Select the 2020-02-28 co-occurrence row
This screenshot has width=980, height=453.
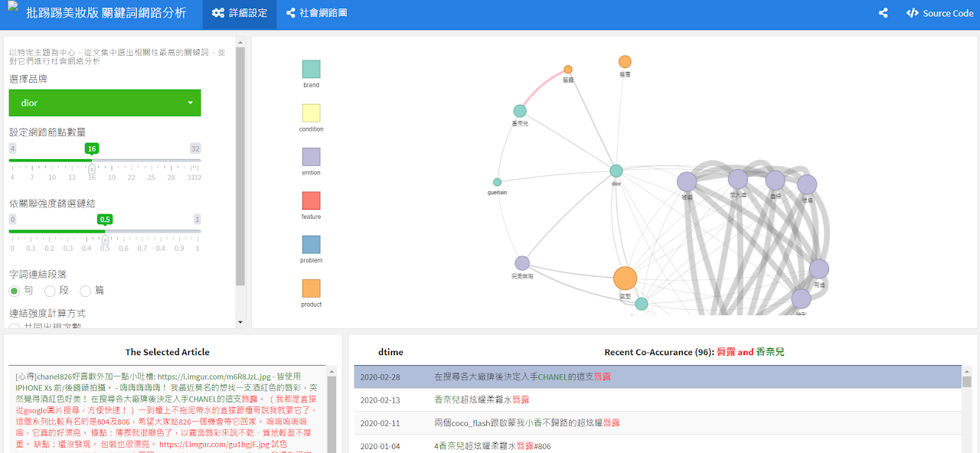click(657, 377)
